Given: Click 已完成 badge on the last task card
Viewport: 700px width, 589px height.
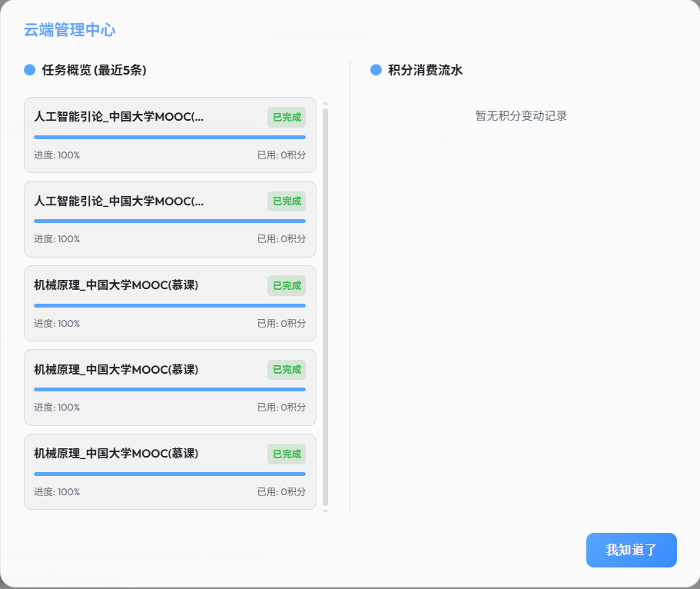Looking at the screenshot, I should point(287,454).
